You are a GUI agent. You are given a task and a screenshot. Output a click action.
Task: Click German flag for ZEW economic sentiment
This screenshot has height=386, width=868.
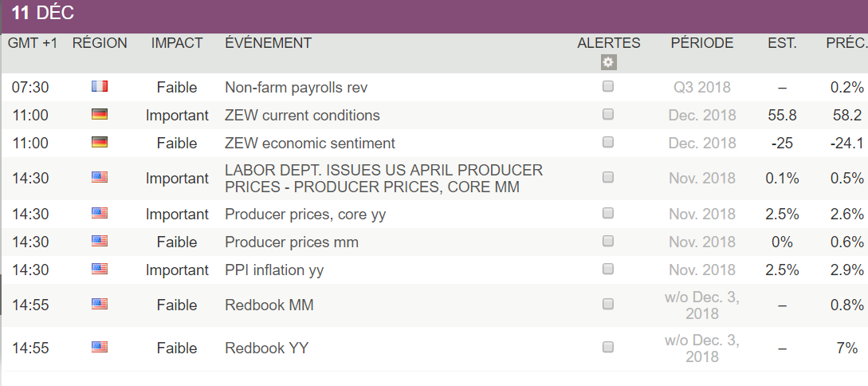point(100,143)
